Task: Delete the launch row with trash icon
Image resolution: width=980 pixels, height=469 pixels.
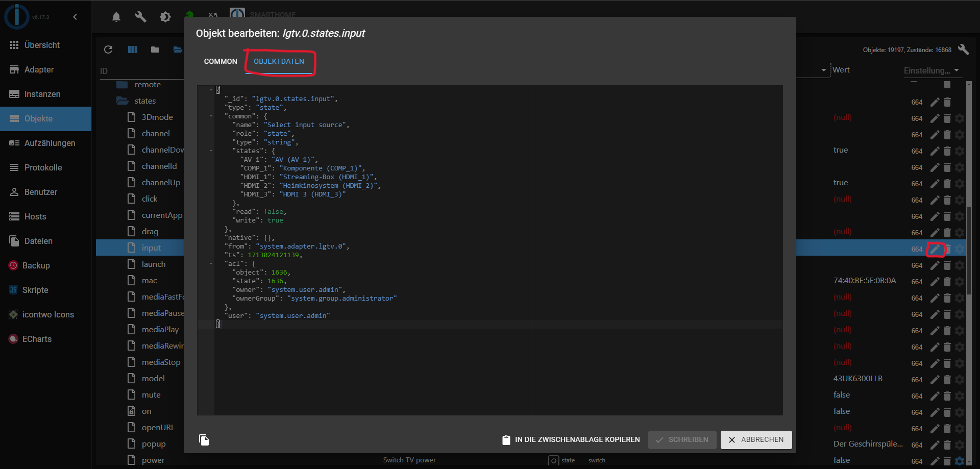Action: [x=947, y=265]
